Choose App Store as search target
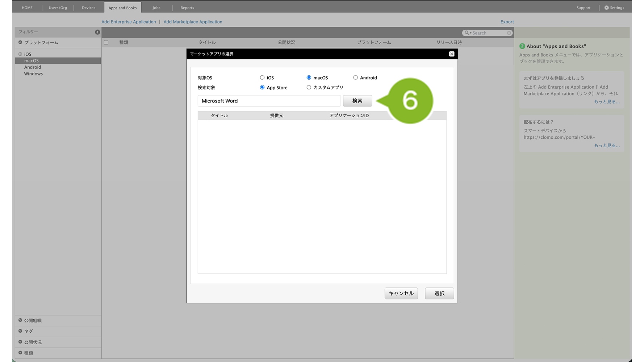The image size is (644, 362). tap(262, 87)
